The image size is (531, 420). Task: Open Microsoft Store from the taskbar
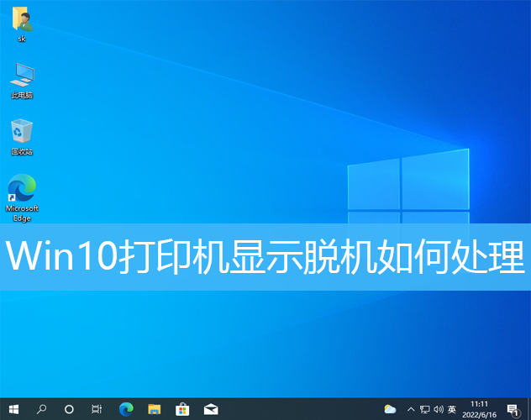coord(182,409)
